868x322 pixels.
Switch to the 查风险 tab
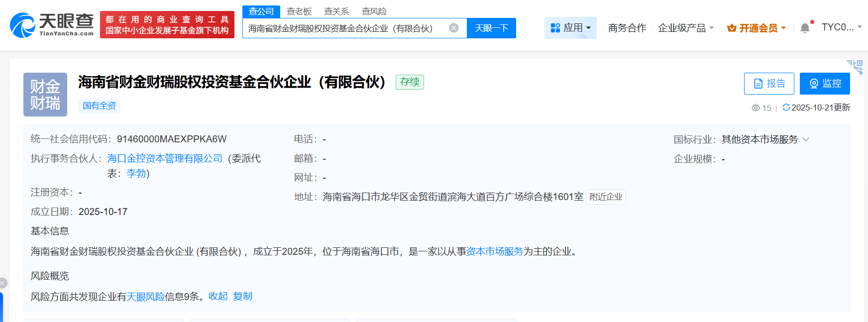(374, 11)
